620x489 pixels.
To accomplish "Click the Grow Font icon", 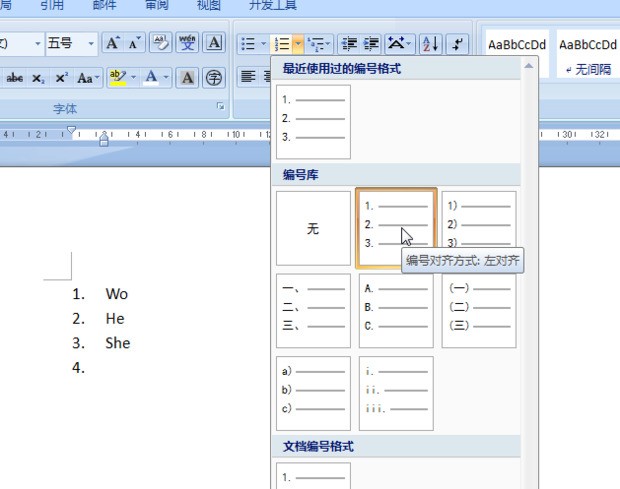I will click(113, 43).
